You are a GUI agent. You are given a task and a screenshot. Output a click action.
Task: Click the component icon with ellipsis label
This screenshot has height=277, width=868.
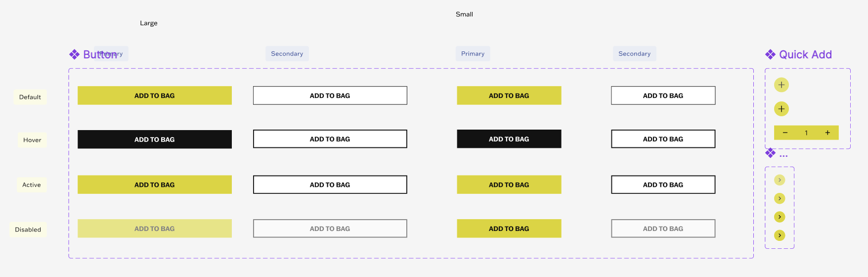click(770, 153)
